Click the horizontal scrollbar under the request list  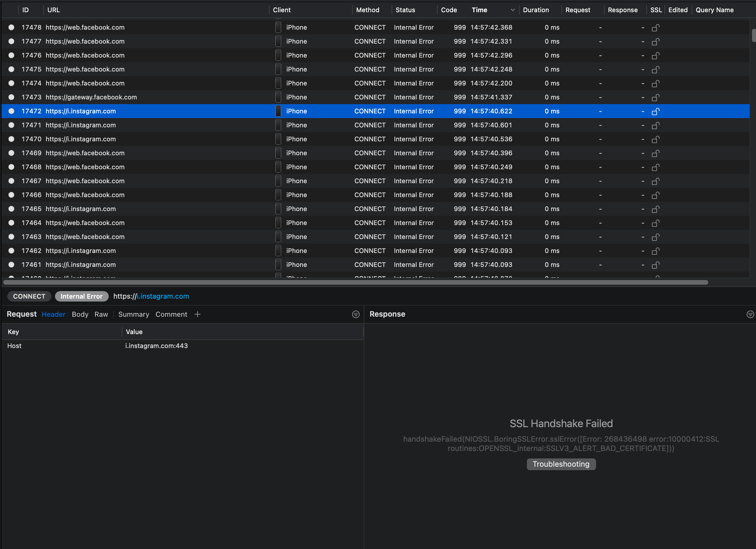[x=355, y=282]
